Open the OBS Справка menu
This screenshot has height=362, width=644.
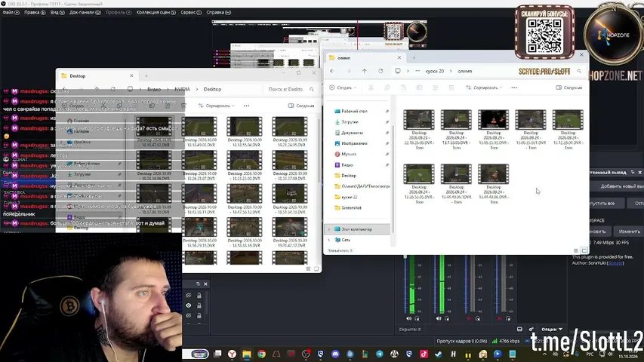click(218, 12)
